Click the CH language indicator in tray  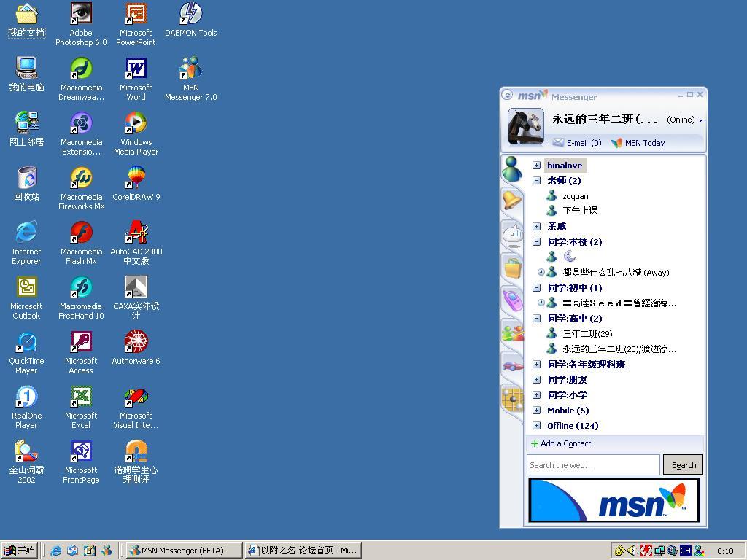tap(686, 551)
